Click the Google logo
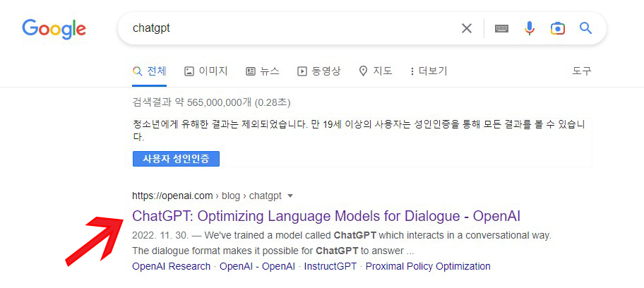 [x=54, y=29]
